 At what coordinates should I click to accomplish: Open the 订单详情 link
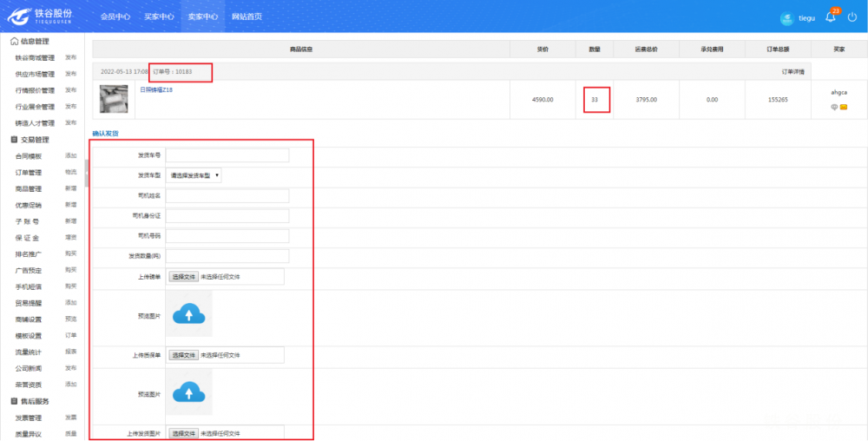tap(792, 71)
